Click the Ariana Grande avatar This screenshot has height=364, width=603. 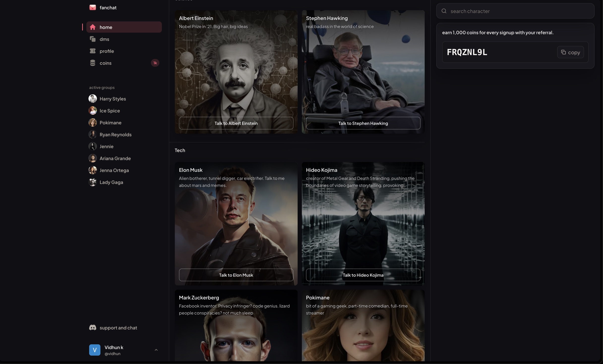(x=92, y=158)
